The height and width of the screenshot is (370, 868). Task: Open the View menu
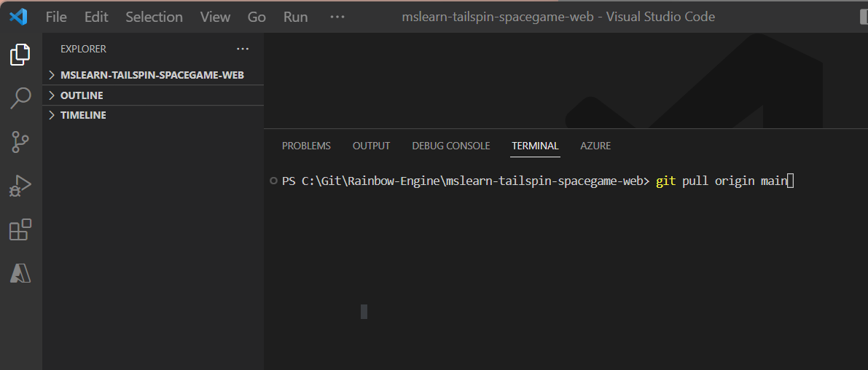[215, 17]
